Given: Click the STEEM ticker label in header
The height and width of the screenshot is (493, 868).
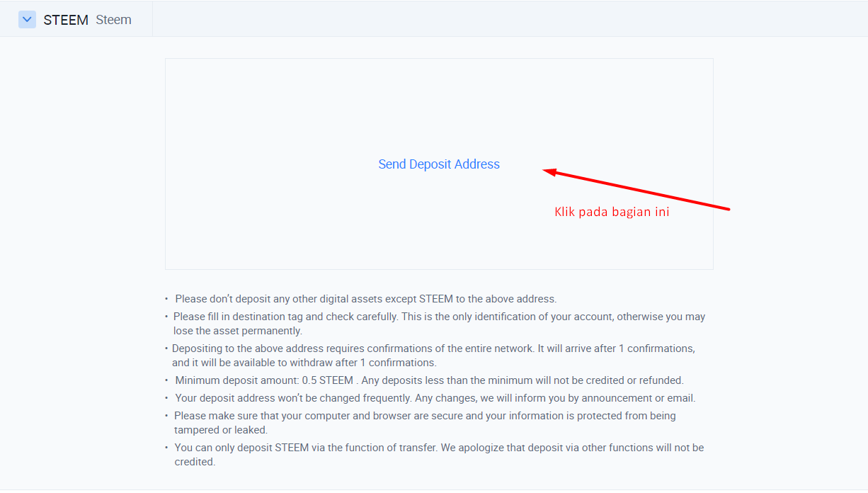Looking at the screenshot, I should pos(66,20).
